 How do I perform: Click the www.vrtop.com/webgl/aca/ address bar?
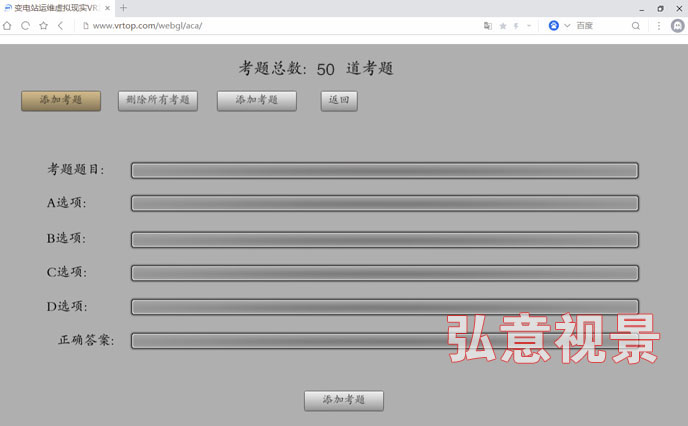147,26
